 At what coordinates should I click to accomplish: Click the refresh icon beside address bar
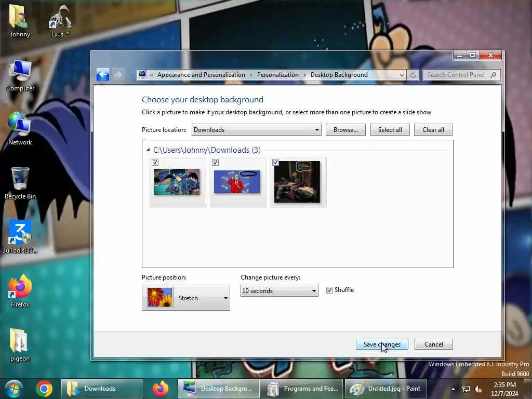[413, 75]
